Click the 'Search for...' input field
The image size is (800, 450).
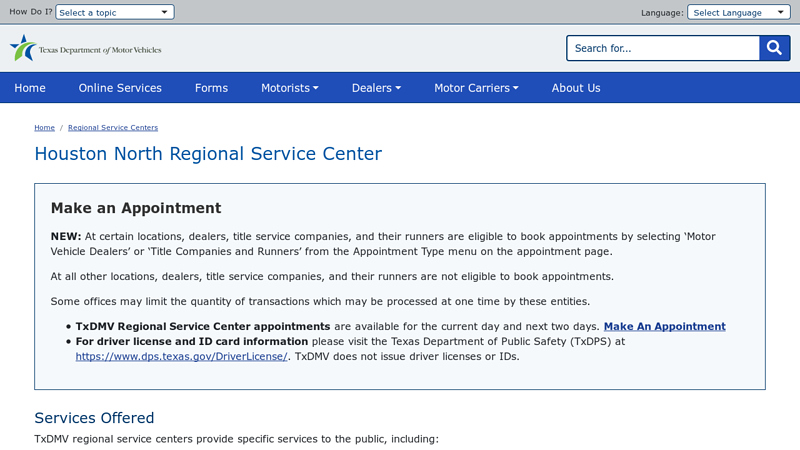[x=663, y=48]
